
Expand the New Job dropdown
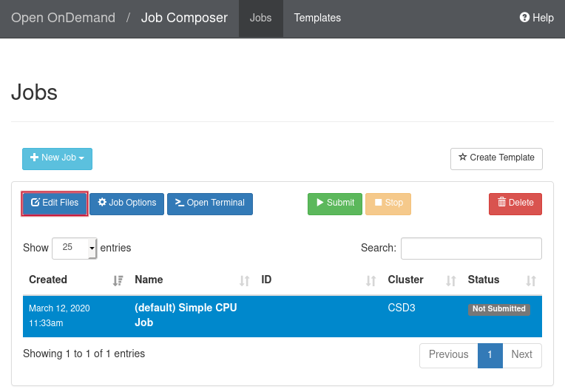(57, 158)
